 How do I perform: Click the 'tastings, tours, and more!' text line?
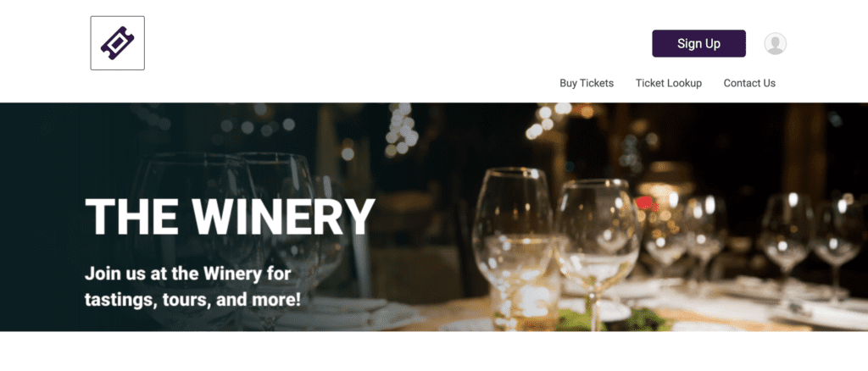(x=192, y=300)
